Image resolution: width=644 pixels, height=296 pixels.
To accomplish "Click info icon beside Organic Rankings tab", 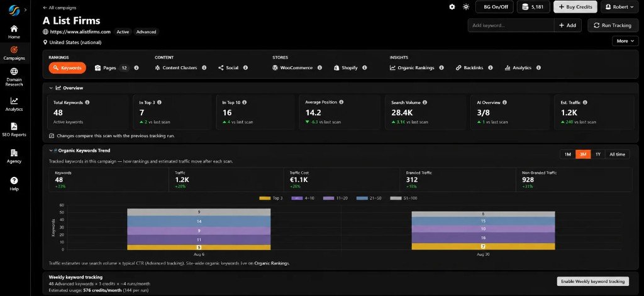I will (x=441, y=68).
